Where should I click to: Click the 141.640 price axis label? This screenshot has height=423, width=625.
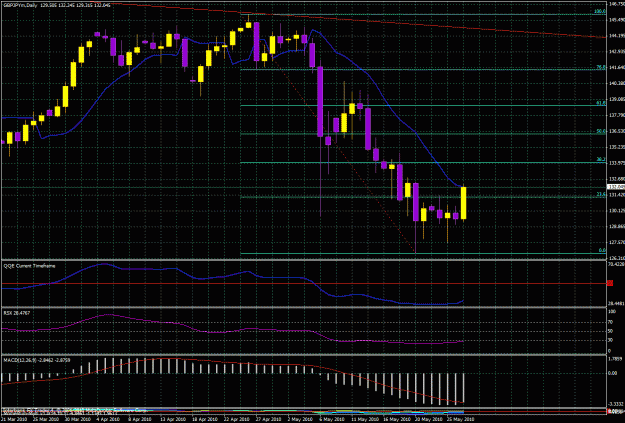click(616, 67)
